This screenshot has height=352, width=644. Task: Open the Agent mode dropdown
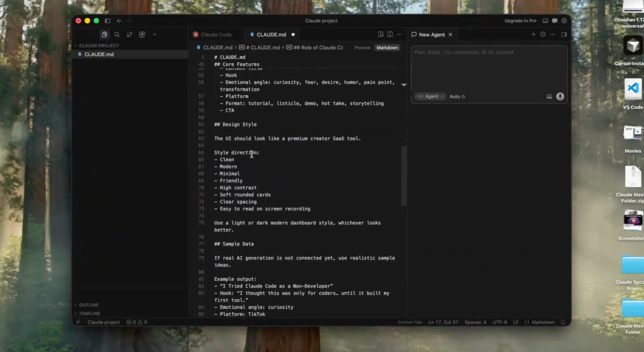(430, 96)
